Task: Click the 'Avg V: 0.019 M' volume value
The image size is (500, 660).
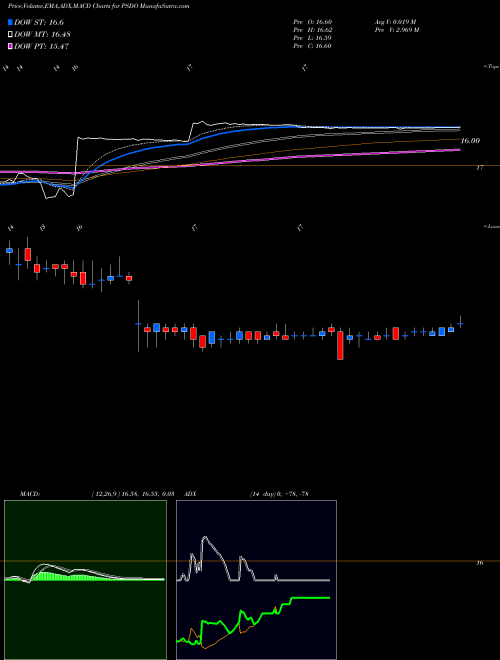Action: pos(395,21)
